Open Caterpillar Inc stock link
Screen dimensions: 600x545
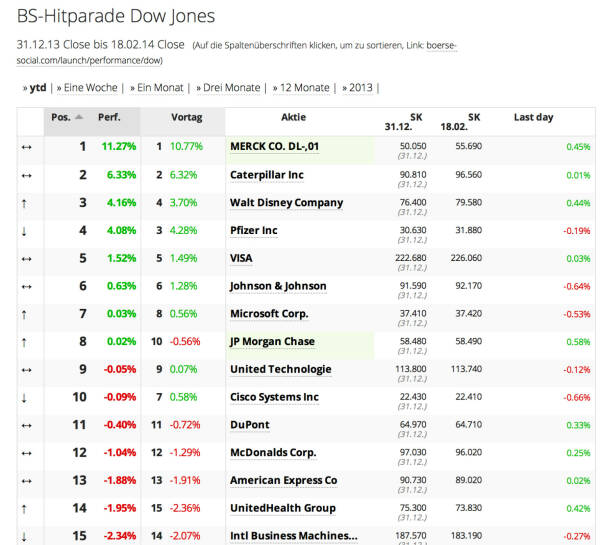266,175
